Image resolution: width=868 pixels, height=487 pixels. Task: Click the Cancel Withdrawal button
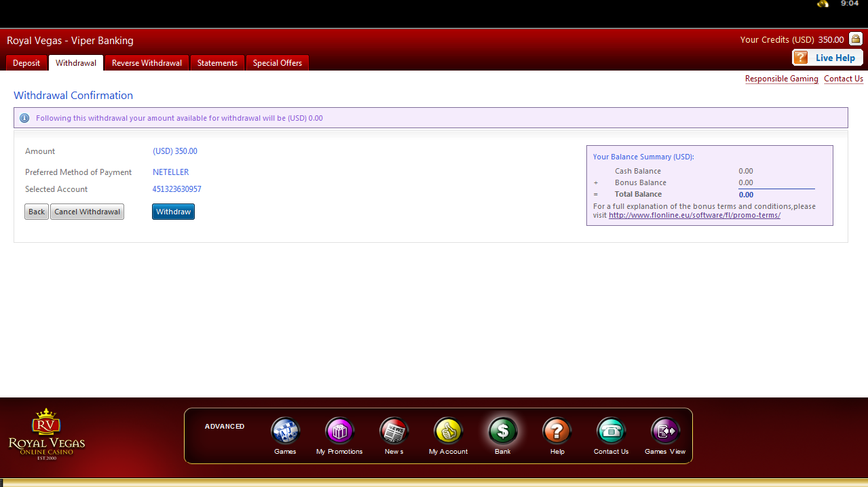(x=88, y=212)
